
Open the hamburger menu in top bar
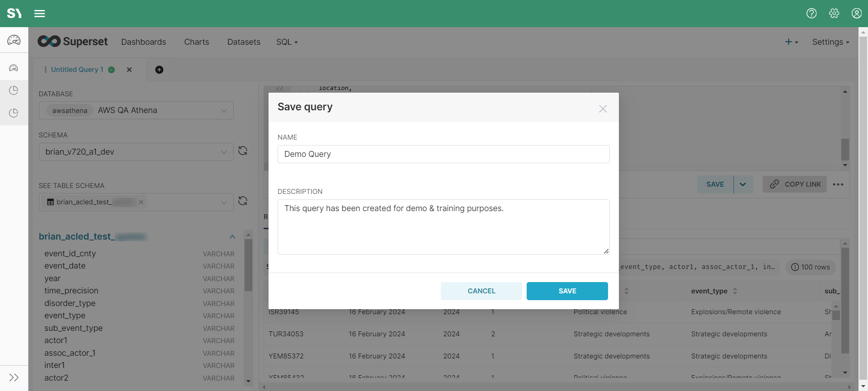(x=39, y=14)
